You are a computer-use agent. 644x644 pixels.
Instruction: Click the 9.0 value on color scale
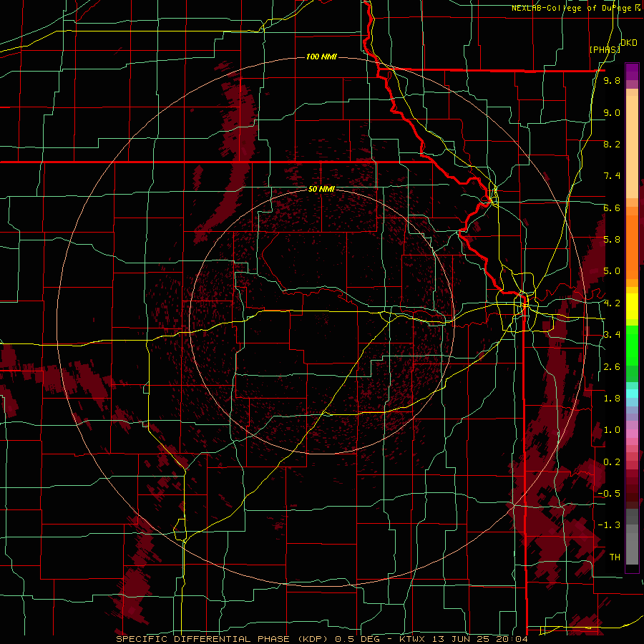(612, 112)
